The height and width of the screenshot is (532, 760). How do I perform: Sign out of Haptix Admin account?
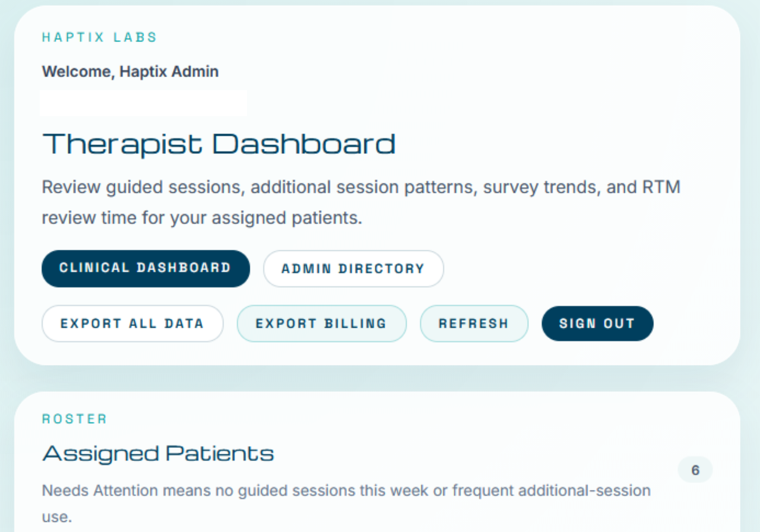(x=597, y=324)
